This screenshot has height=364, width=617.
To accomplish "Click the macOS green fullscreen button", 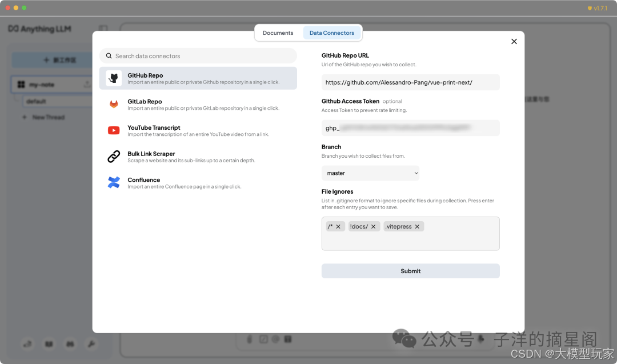I will pos(24,8).
